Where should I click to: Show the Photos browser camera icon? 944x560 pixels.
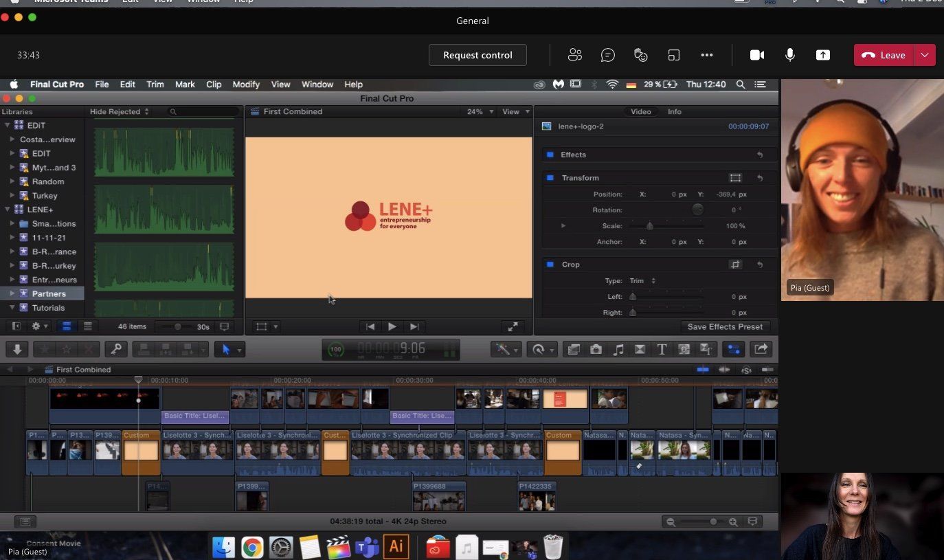coord(596,350)
